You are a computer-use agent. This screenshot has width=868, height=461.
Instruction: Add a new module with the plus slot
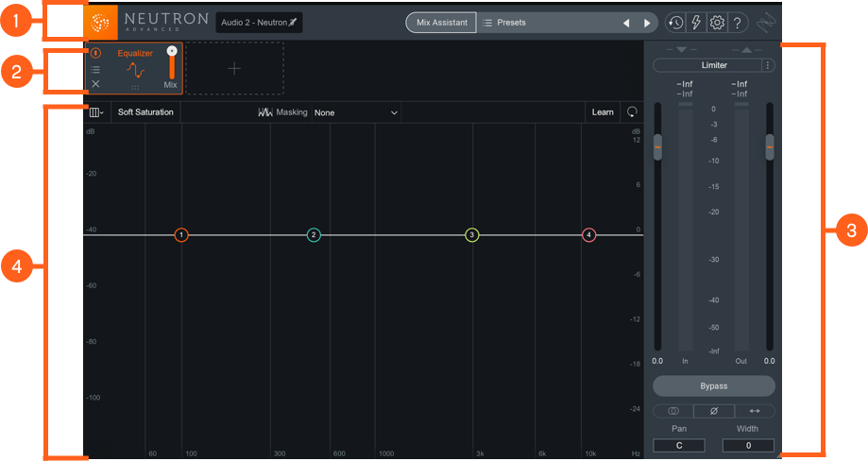(235, 69)
